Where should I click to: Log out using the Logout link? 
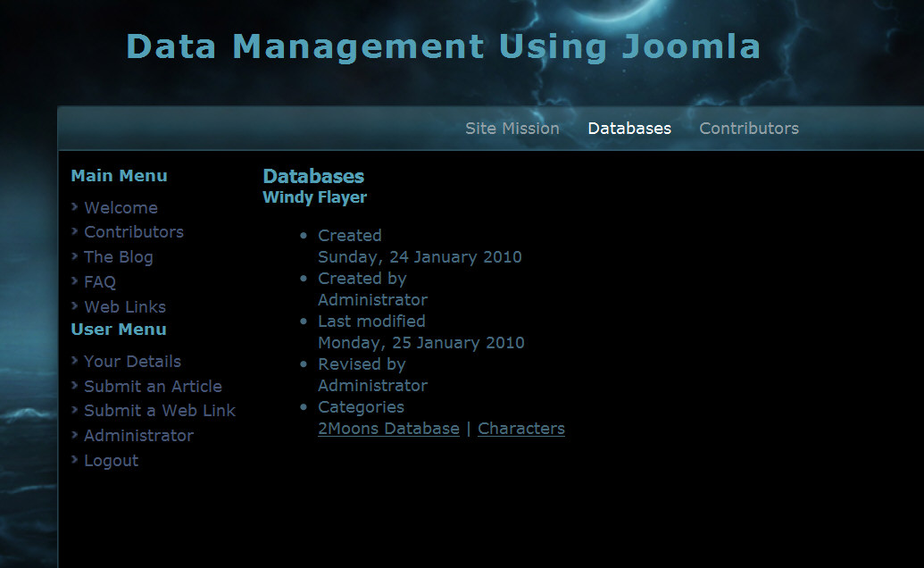click(111, 461)
